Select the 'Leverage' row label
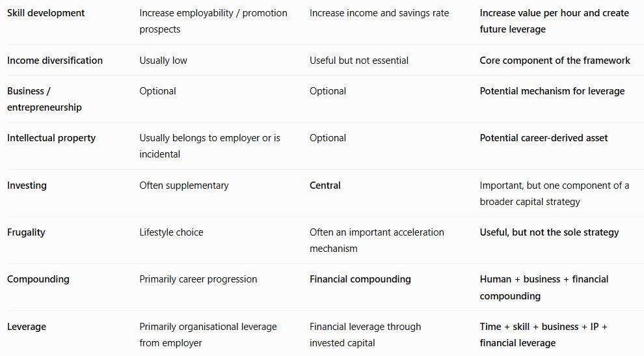The width and height of the screenshot is (644, 356). click(x=26, y=327)
